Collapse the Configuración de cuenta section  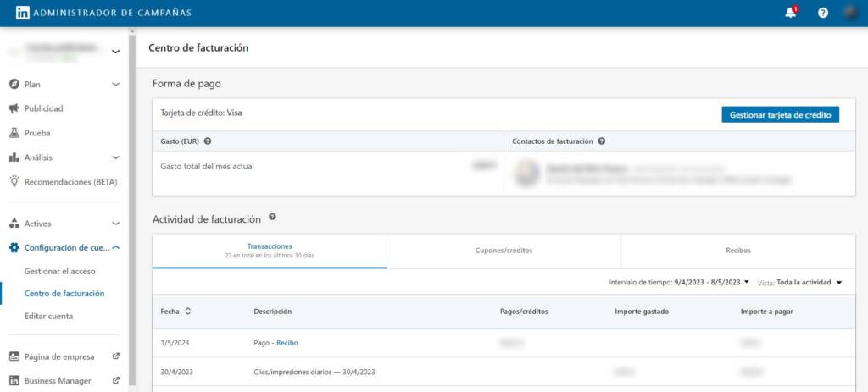(115, 247)
